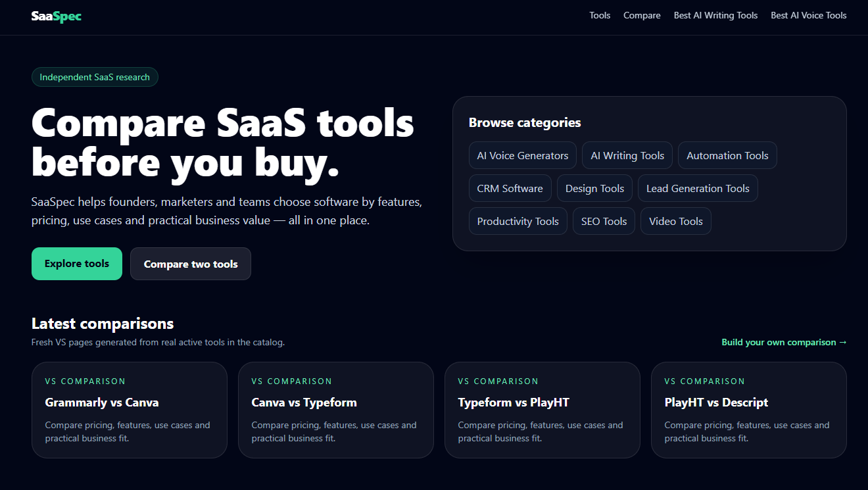Select the AI Writing Tools category

click(x=627, y=155)
